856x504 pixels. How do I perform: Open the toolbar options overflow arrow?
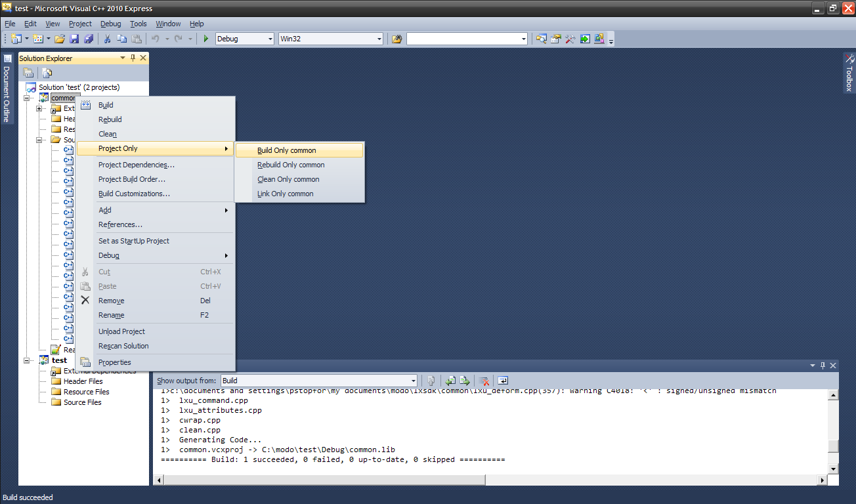point(611,41)
